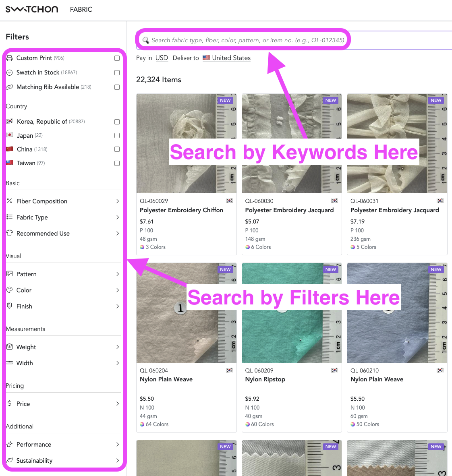
Task: Click the Korea flag on QL-060029 card
Action: click(x=229, y=201)
